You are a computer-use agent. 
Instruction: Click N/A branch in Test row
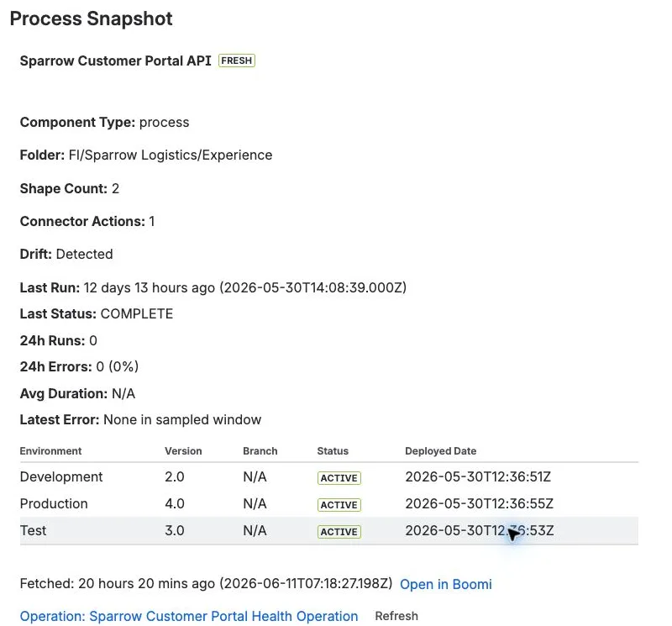(255, 531)
